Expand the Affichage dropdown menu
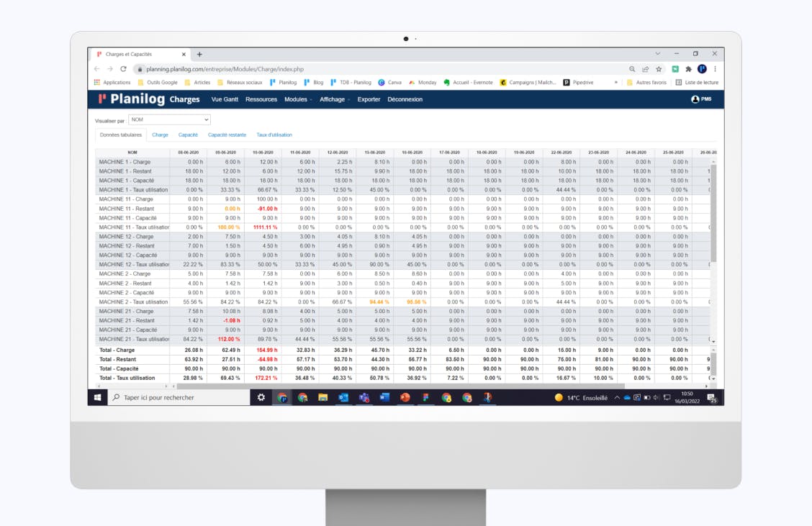Image resolution: width=812 pixels, height=526 pixels. 335,99
